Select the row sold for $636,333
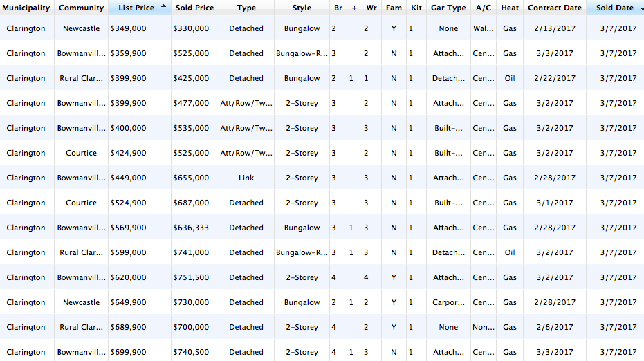 point(191,228)
